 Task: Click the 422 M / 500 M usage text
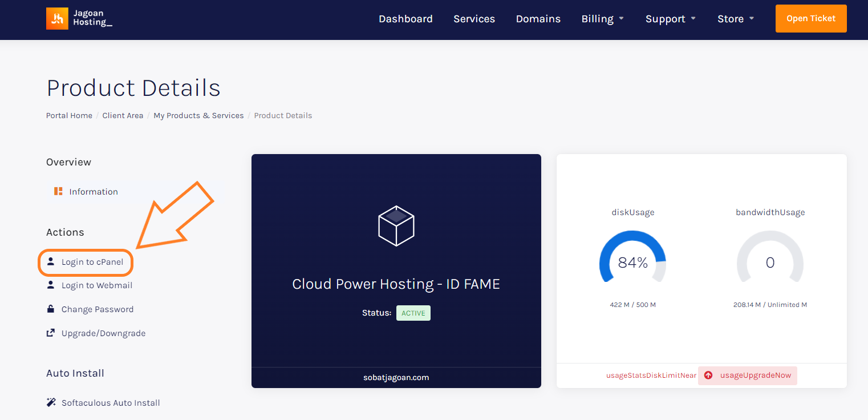pos(633,305)
